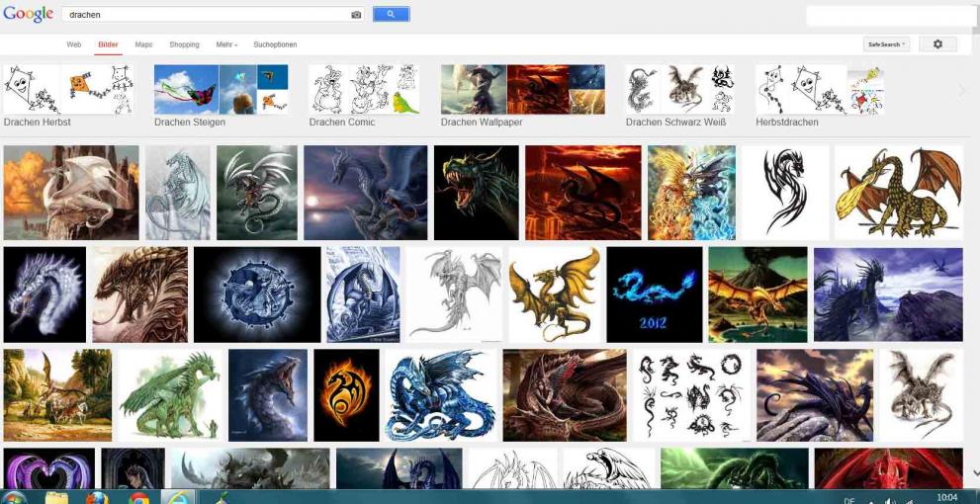Open the SafeSearch dropdown
Screen dimensions: 980x504
tap(886, 44)
